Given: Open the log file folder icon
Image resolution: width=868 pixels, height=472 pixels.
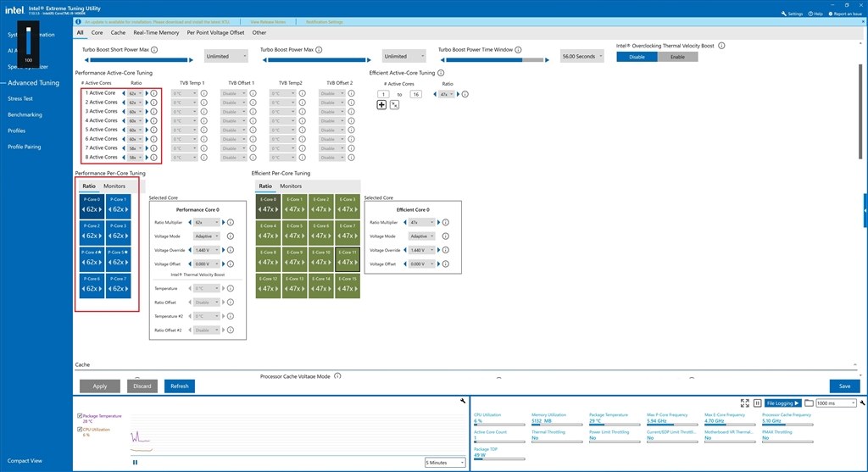Looking at the screenshot, I should 809,403.
